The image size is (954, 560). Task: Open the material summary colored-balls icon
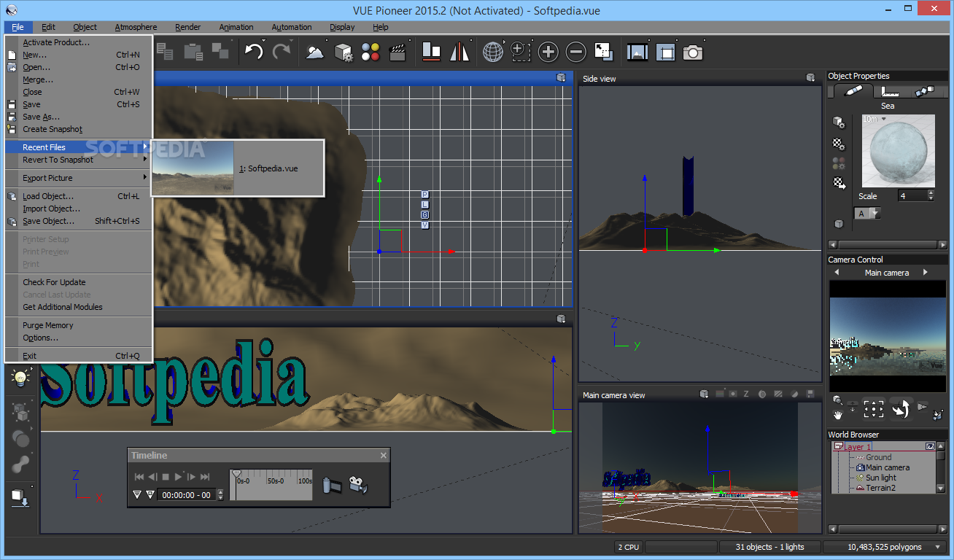click(x=371, y=52)
